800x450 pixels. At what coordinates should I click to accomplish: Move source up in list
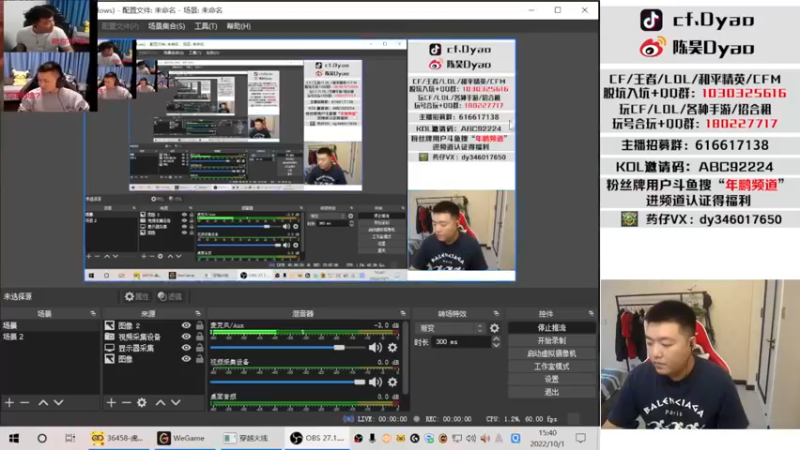pos(161,403)
